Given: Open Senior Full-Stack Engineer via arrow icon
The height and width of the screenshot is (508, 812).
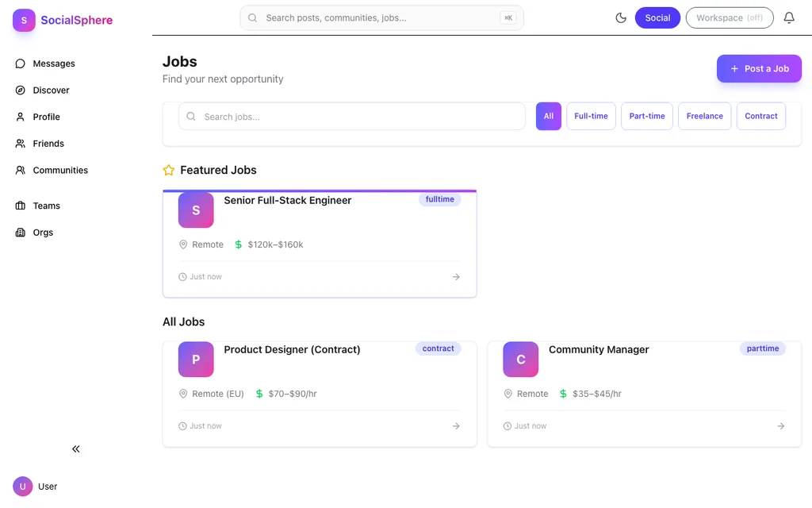Looking at the screenshot, I should 456,277.
